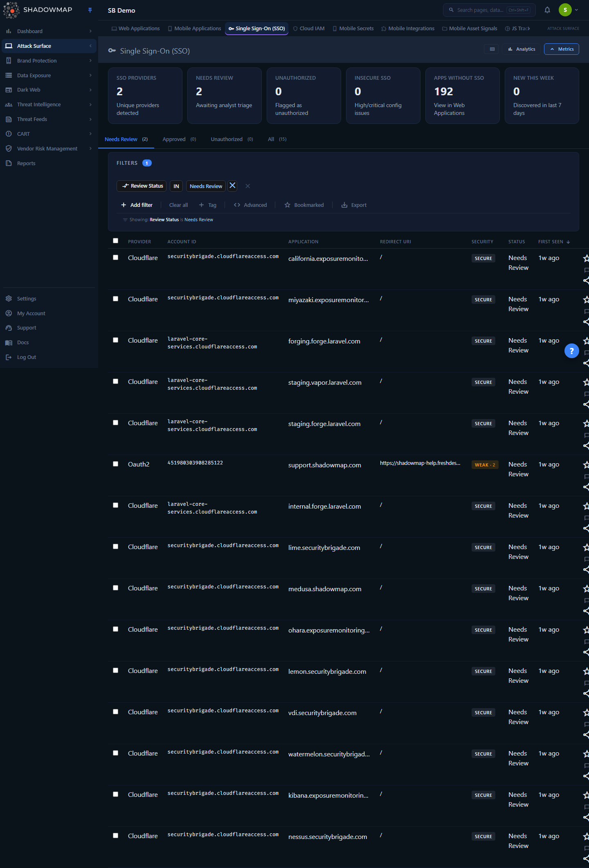Remove the Needs Review filter value

click(x=232, y=186)
